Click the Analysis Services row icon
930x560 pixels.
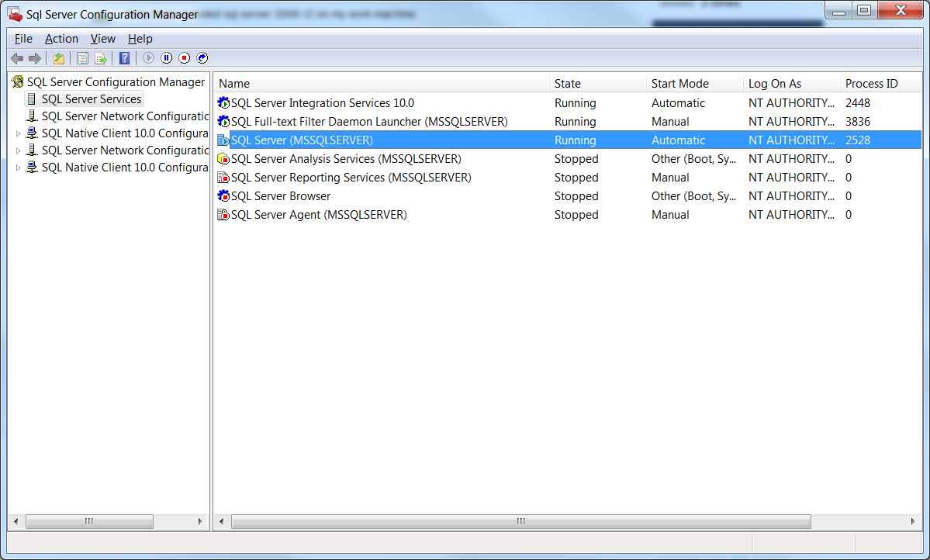pos(223,159)
